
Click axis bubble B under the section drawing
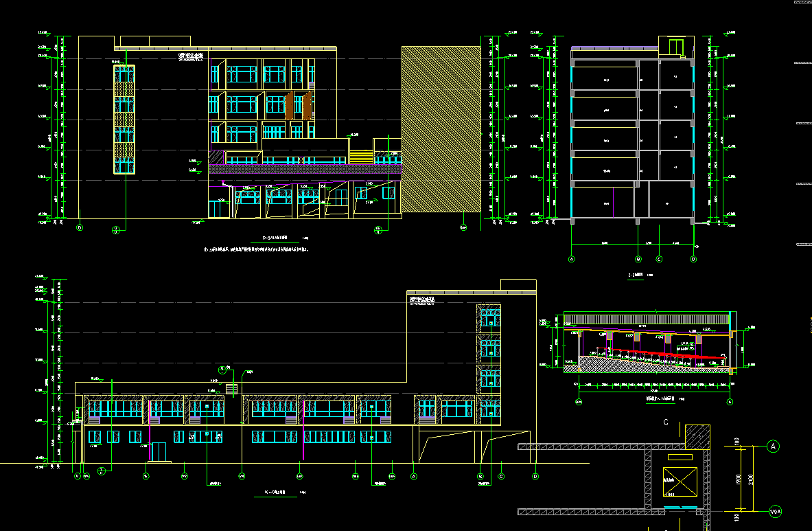tap(638, 259)
